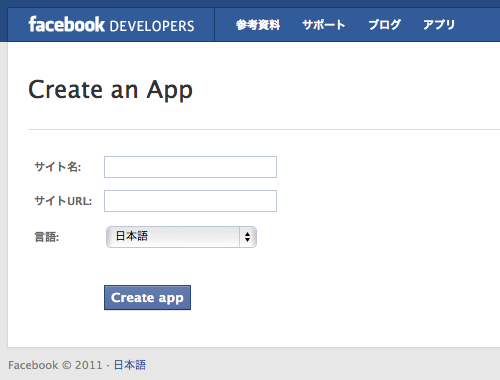The image size is (500, 380).
Task: Open the 参考資料 menu item
Action: (x=258, y=25)
